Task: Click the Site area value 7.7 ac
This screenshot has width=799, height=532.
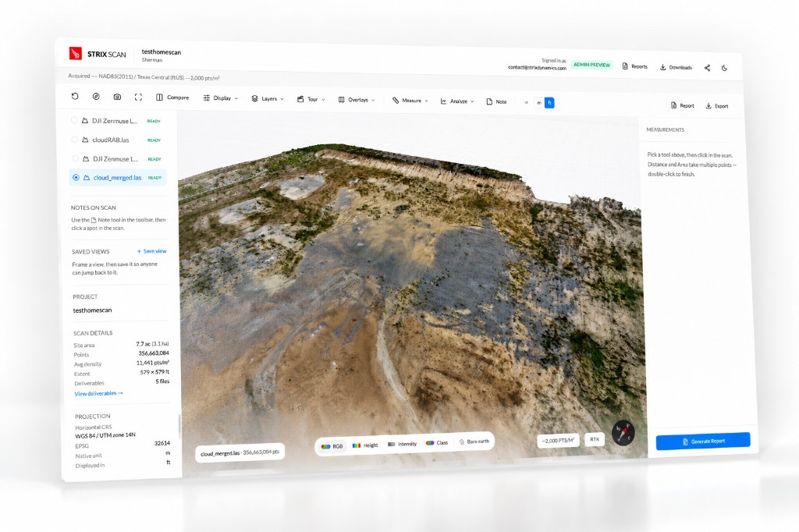Action: (x=152, y=344)
